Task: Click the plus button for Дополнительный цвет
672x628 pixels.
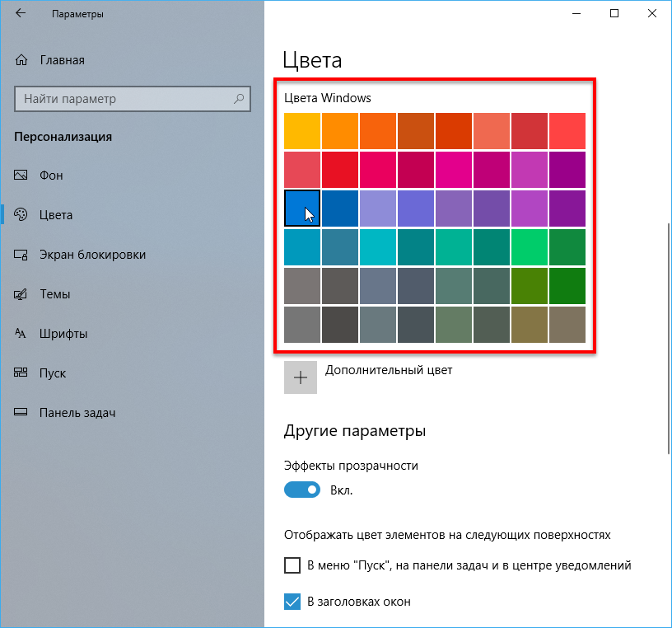Action: [x=301, y=377]
